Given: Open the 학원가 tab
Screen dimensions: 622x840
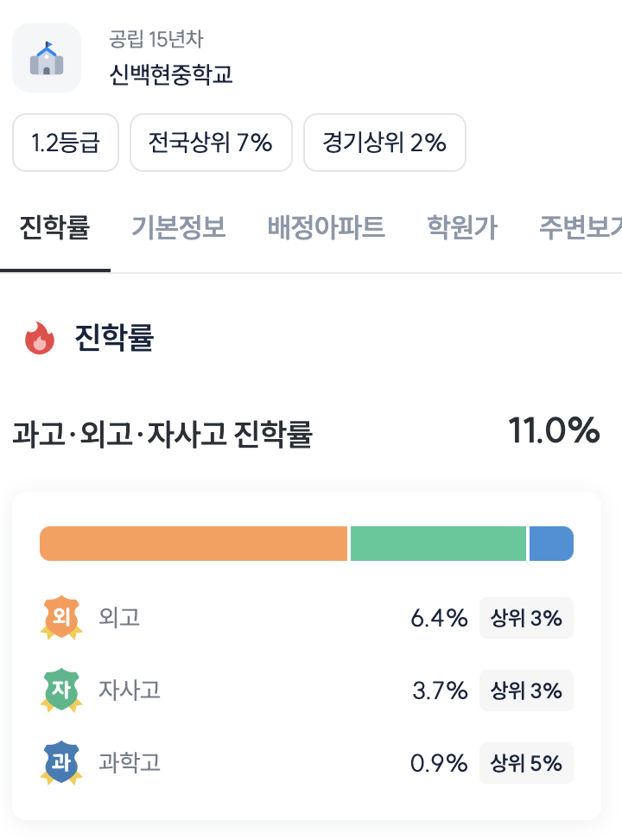Looking at the screenshot, I should [x=462, y=228].
